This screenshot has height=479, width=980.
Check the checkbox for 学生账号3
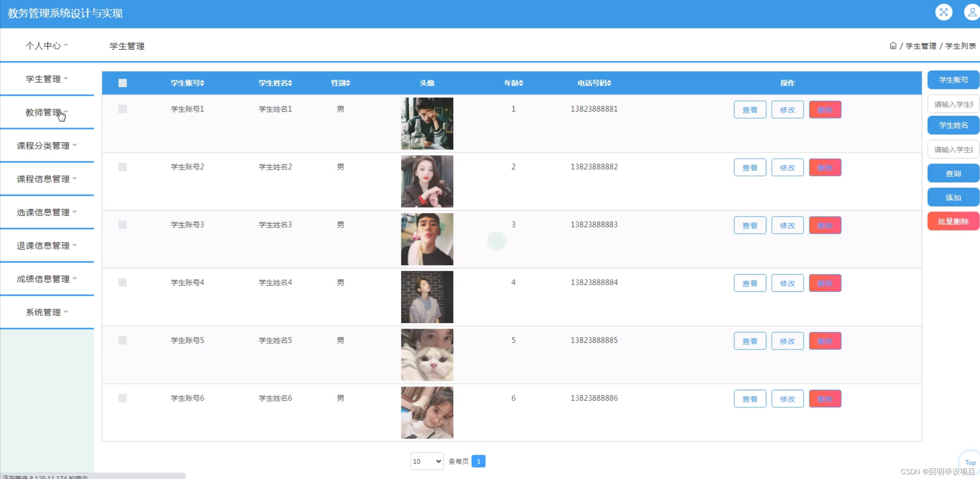tap(122, 225)
